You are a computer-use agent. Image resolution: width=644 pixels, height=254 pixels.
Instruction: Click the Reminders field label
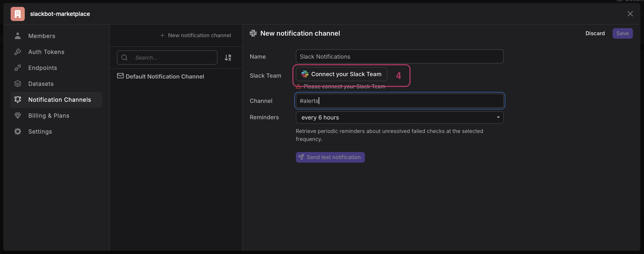point(264,117)
